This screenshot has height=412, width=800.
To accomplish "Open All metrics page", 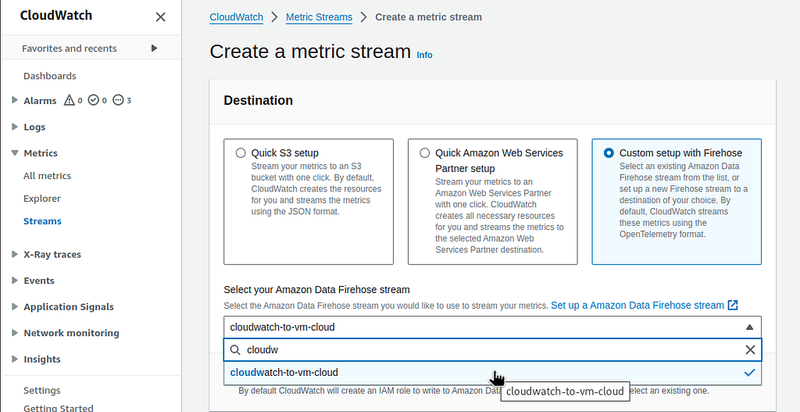I will click(47, 176).
